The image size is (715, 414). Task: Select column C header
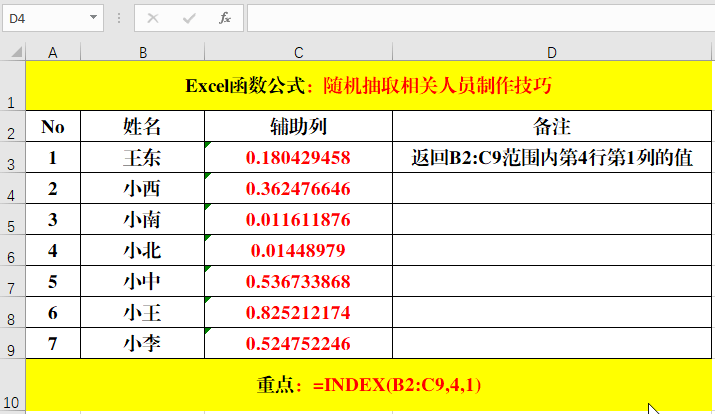click(x=298, y=52)
